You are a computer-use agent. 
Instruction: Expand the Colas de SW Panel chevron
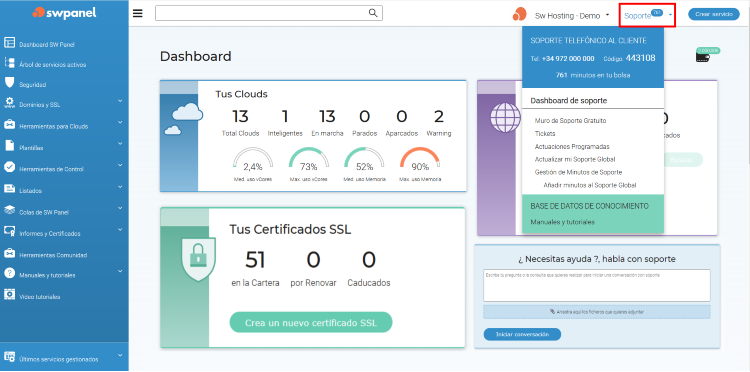click(120, 208)
